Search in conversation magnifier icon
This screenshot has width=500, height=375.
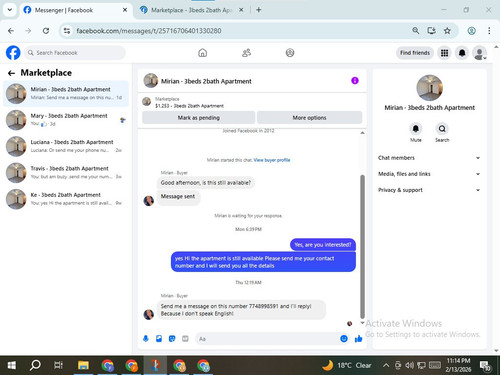click(x=442, y=129)
